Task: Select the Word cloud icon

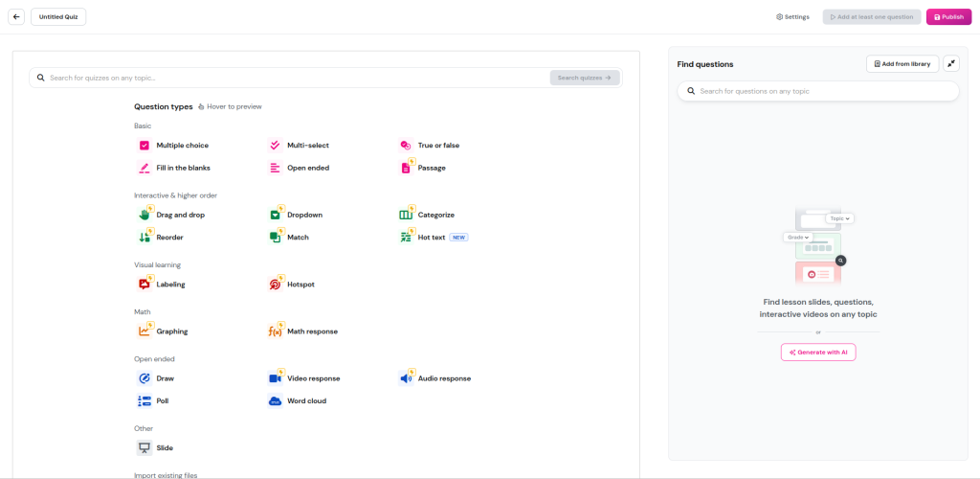Action: 275,401
